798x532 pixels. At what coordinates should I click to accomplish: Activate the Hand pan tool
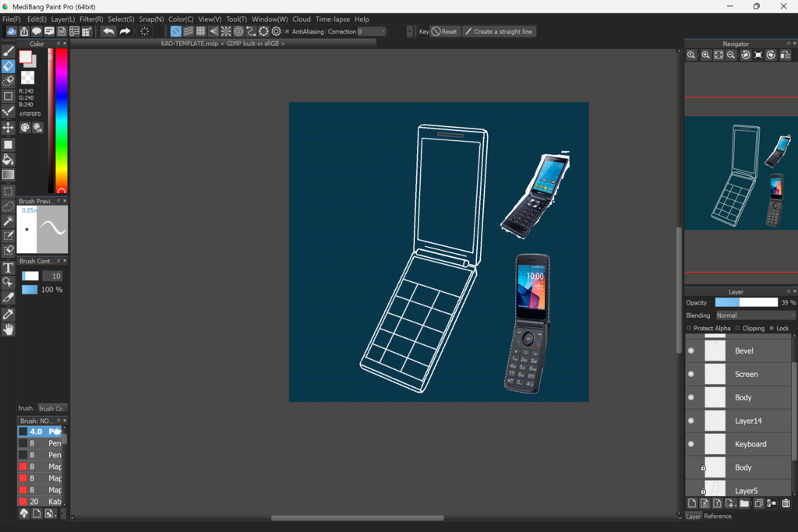coord(8,329)
